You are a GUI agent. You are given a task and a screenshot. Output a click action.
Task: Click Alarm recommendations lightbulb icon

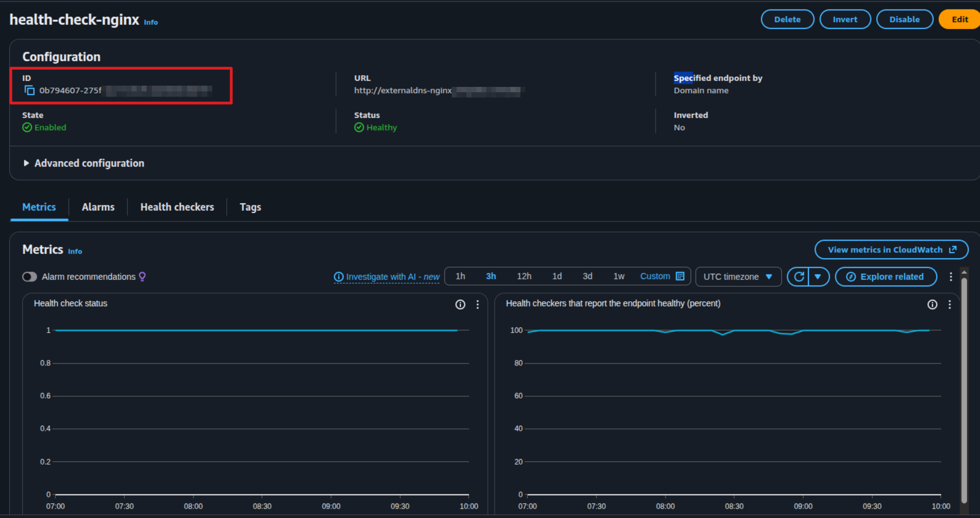point(142,277)
